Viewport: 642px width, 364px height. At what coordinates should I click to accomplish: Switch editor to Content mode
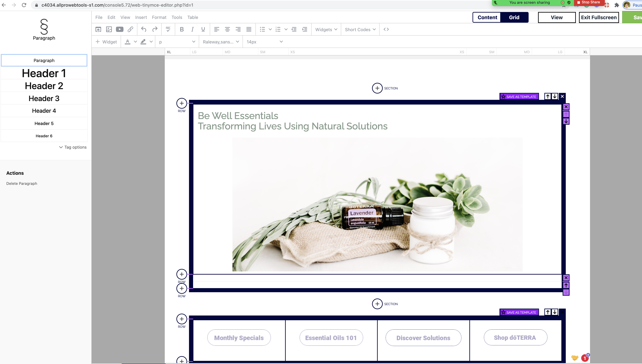pyautogui.click(x=487, y=17)
